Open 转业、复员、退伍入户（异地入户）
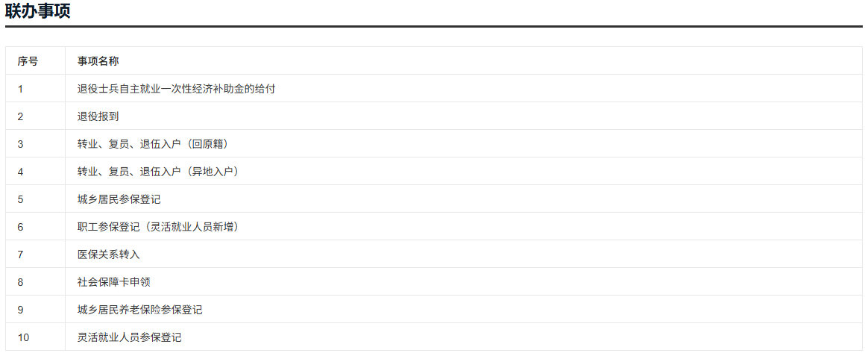This screenshot has height=356, width=868. pyautogui.click(x=157, y=172)
